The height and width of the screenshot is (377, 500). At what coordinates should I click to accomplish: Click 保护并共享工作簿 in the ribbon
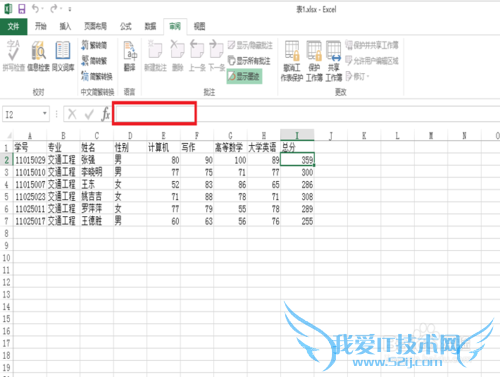click(x=372, y=45)
